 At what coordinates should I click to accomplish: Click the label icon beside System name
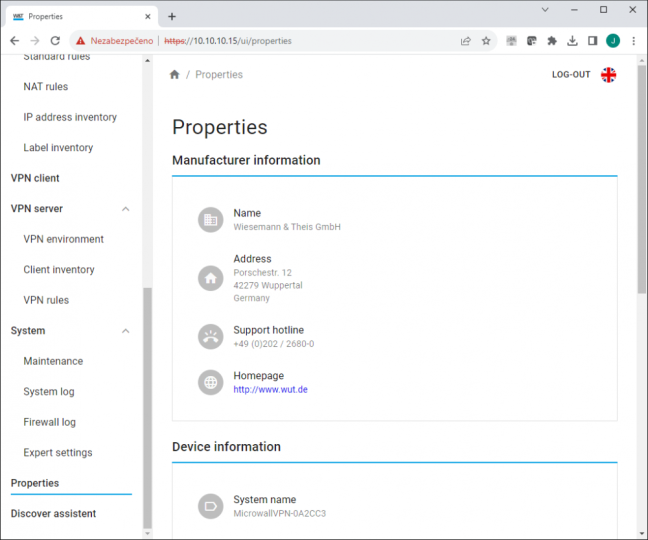(210, 506)
